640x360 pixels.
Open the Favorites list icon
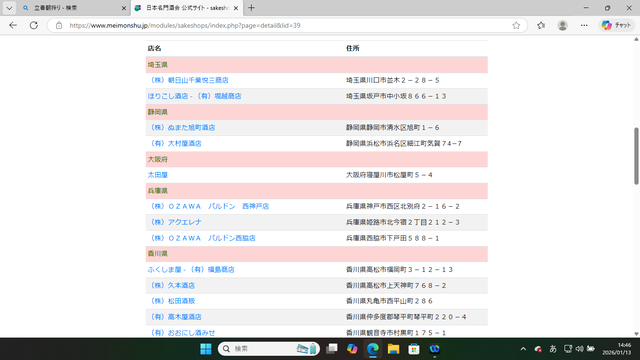tap(541, 25)
